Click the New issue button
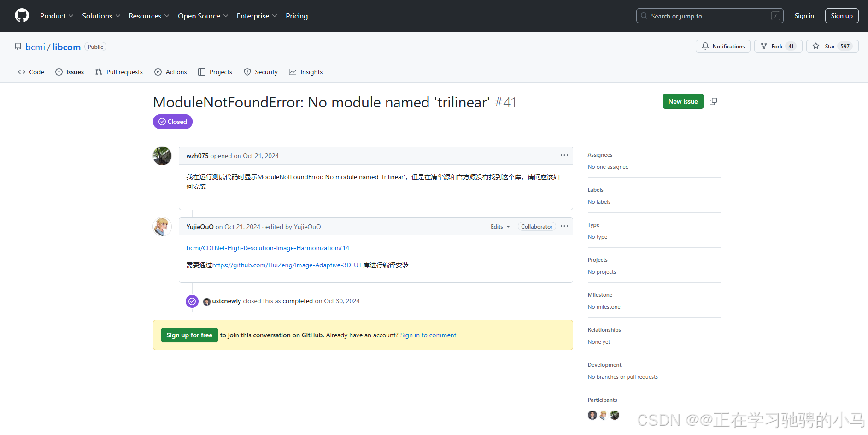868x435 pixels. [683, 101]
